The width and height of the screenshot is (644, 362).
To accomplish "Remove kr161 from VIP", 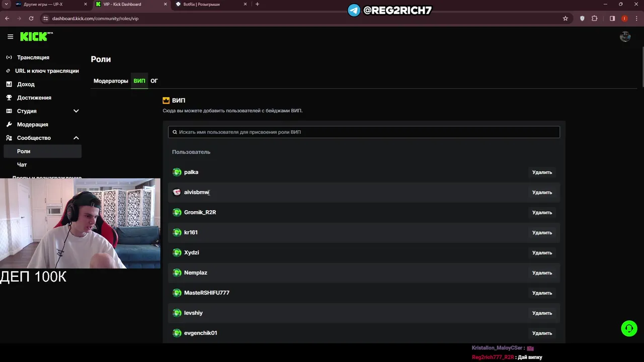I will 542,233.
